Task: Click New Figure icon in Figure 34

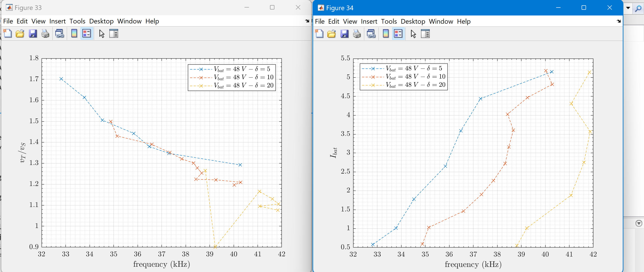Action: tap(319, 34)
